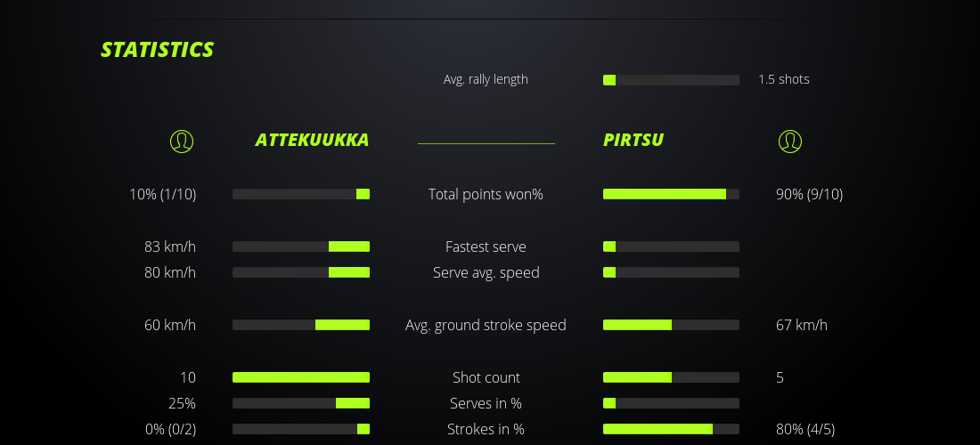980x445 pixels.
Task: Click the Avg. ground stroke speed label
Action: [486, 325]
